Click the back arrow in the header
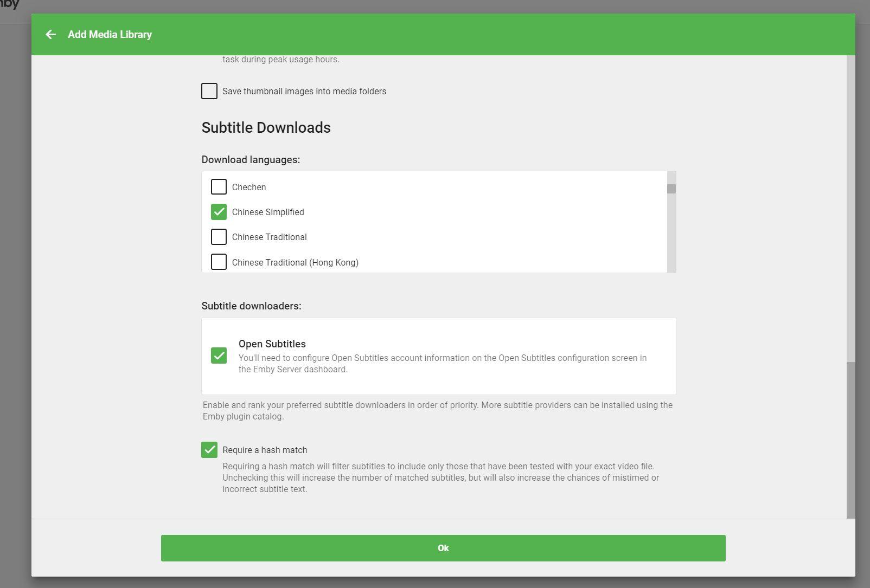The width and height of the screenshot is (870, 588). click(x=50, y=35)
